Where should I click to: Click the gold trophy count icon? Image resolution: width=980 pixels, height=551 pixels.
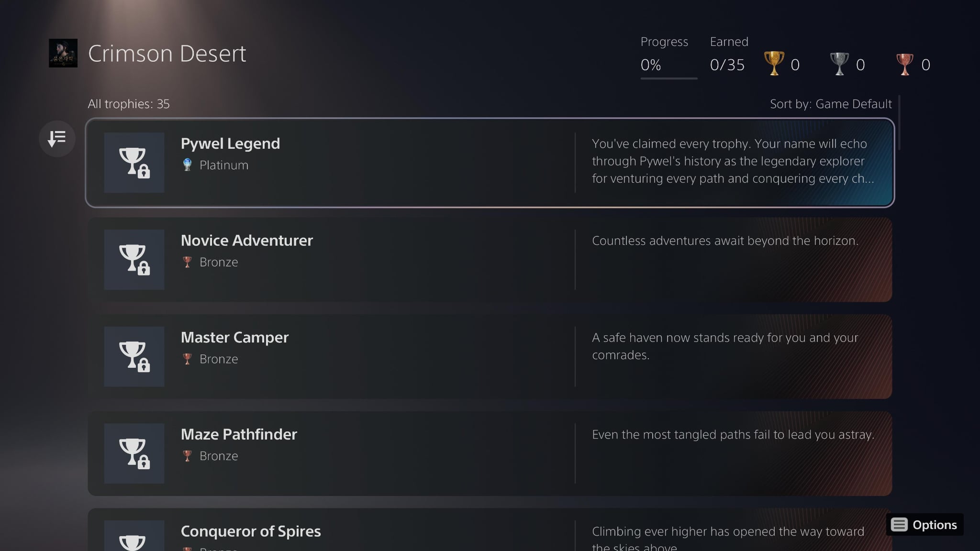click(774, 64)
